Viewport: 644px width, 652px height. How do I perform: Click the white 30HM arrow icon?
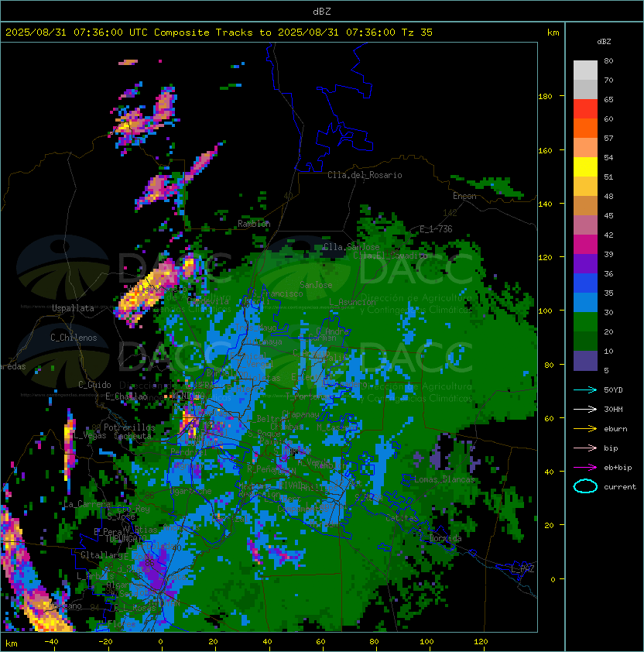coord(585,409)
